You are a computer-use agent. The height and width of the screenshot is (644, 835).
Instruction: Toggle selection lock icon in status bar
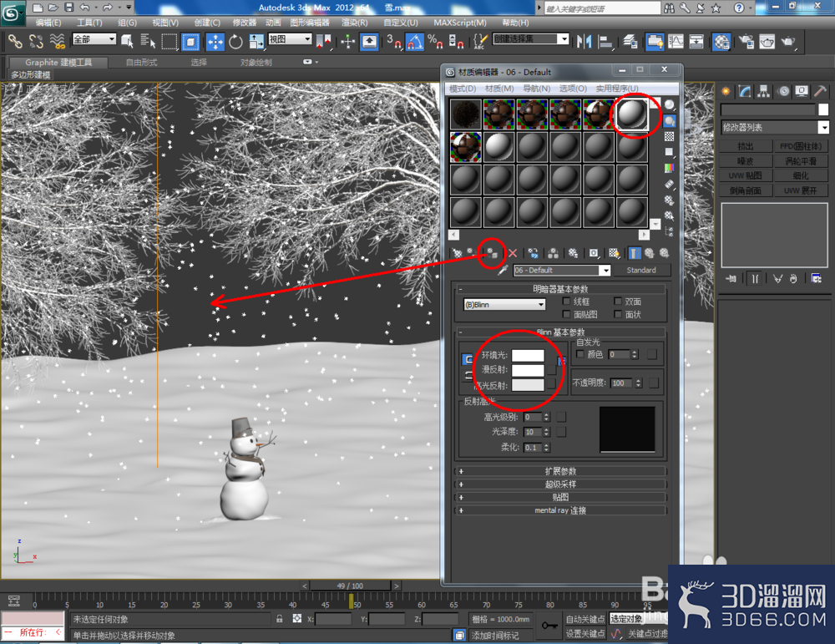(x=279, y=619)
